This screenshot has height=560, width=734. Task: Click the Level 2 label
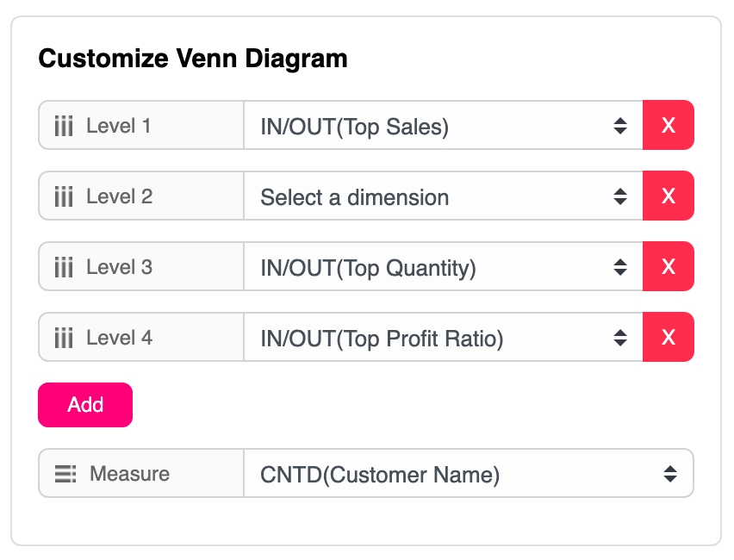[119, 197]
